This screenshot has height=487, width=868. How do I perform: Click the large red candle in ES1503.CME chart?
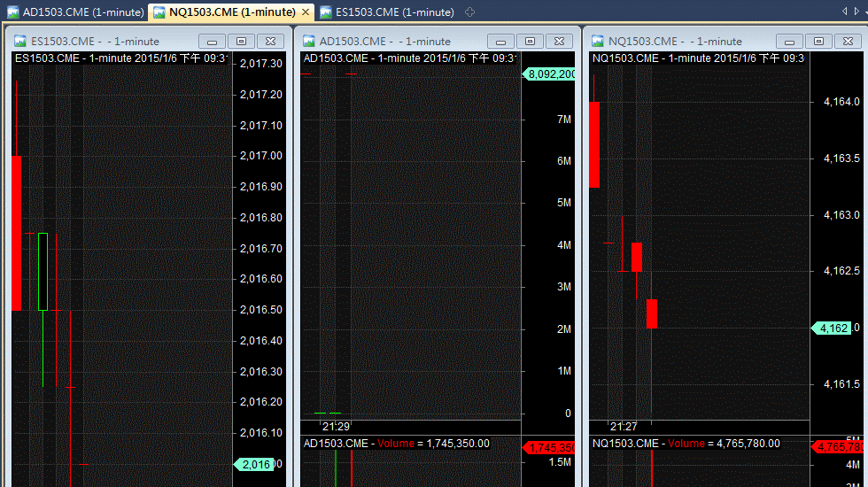17,233
